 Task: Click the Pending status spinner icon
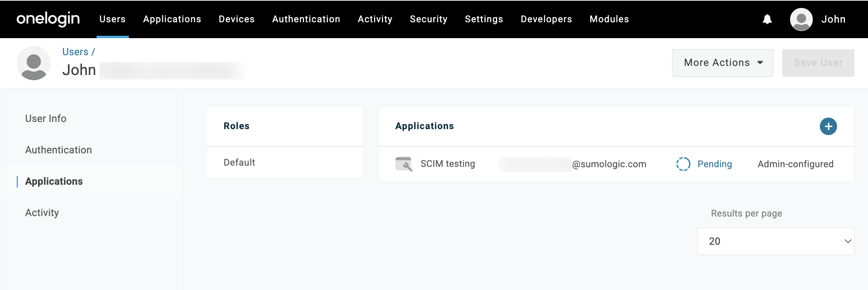(683, 164)
